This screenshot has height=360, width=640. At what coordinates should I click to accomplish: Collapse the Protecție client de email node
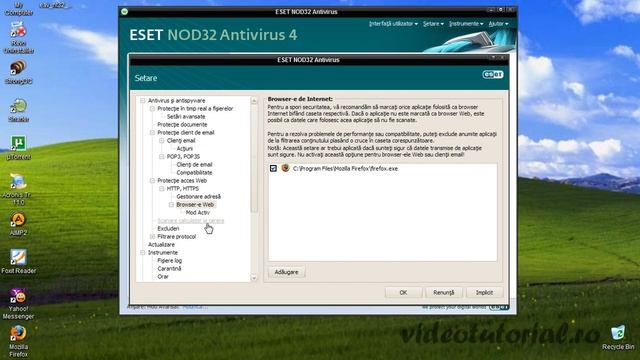click(152, 133)
